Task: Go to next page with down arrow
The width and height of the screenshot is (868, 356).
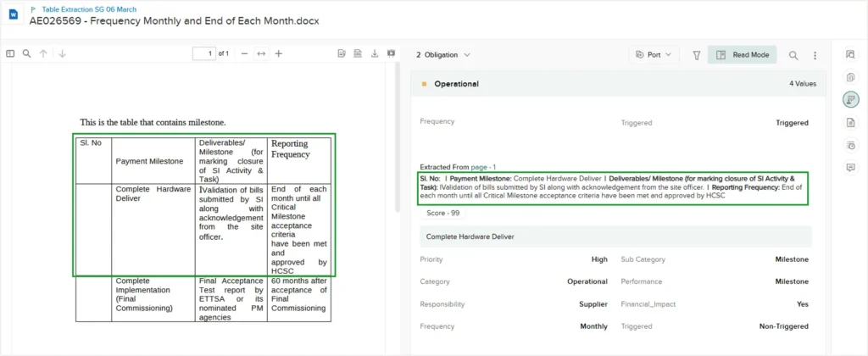Action: pyautogui.click(x=62, y=53)
